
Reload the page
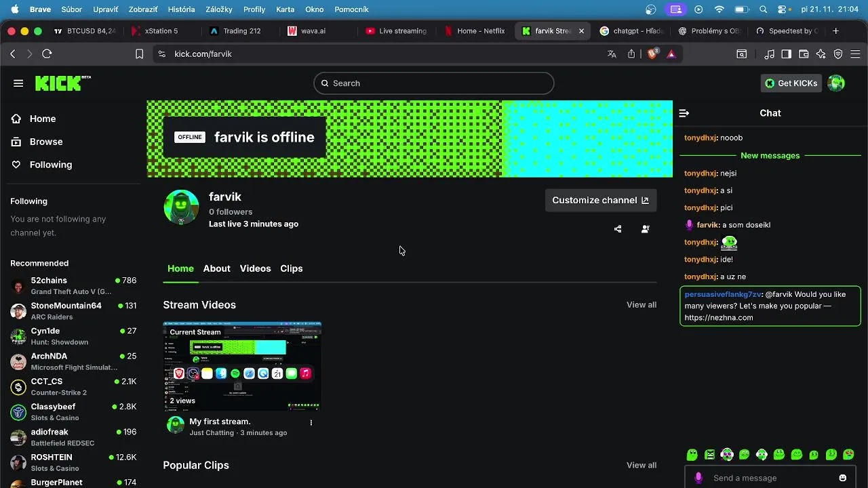tap(47, 54)
